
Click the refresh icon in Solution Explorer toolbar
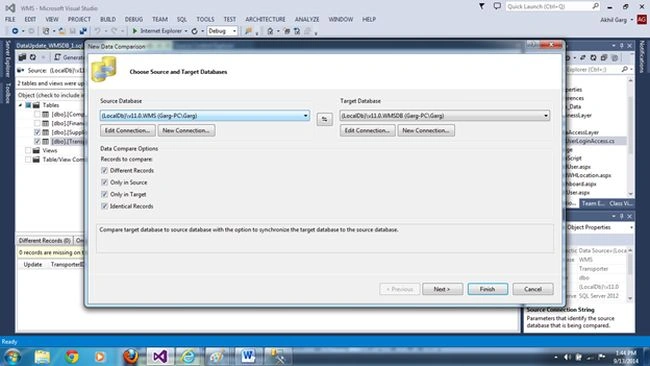[x=594, y=58]
